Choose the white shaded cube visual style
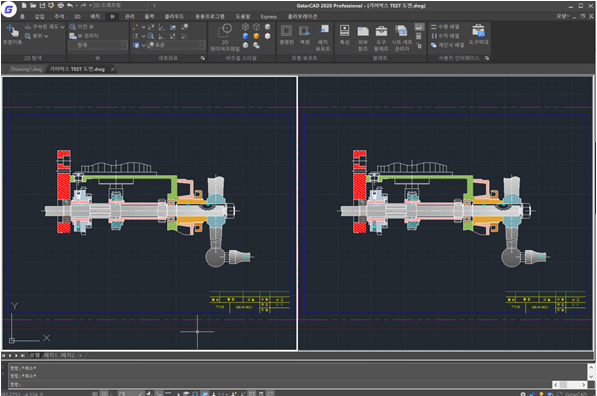 coord(268,36)
